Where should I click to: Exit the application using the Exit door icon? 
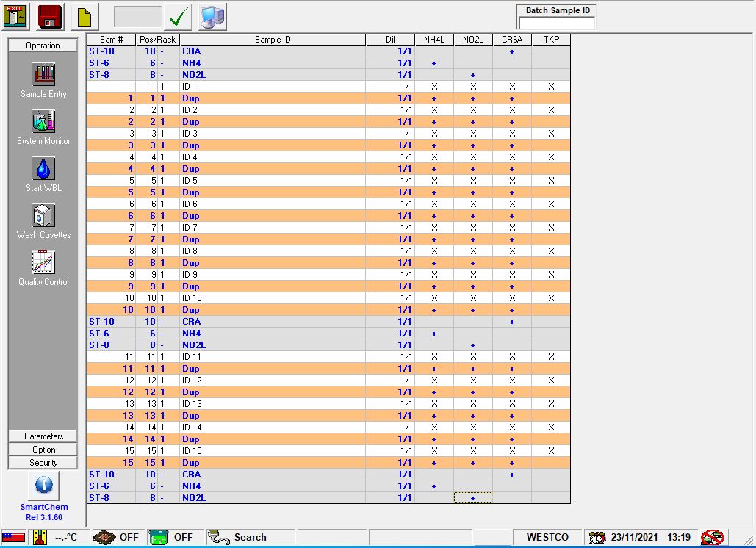click(15, 15)
